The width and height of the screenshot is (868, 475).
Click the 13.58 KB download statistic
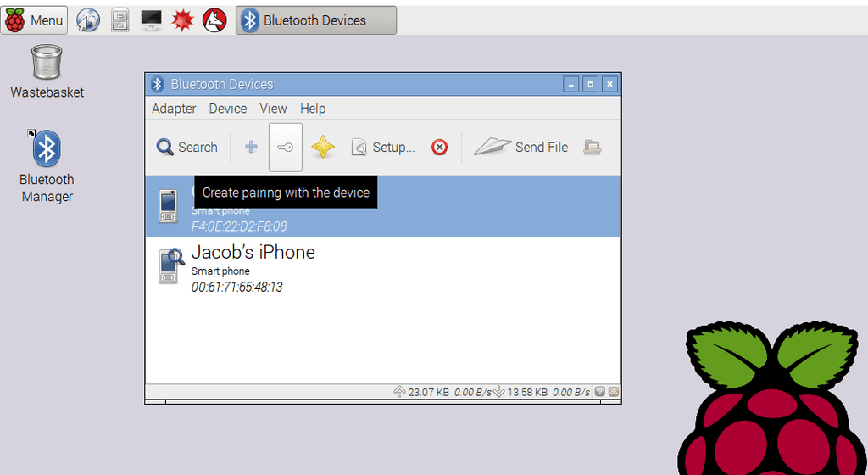click(527, 392)
